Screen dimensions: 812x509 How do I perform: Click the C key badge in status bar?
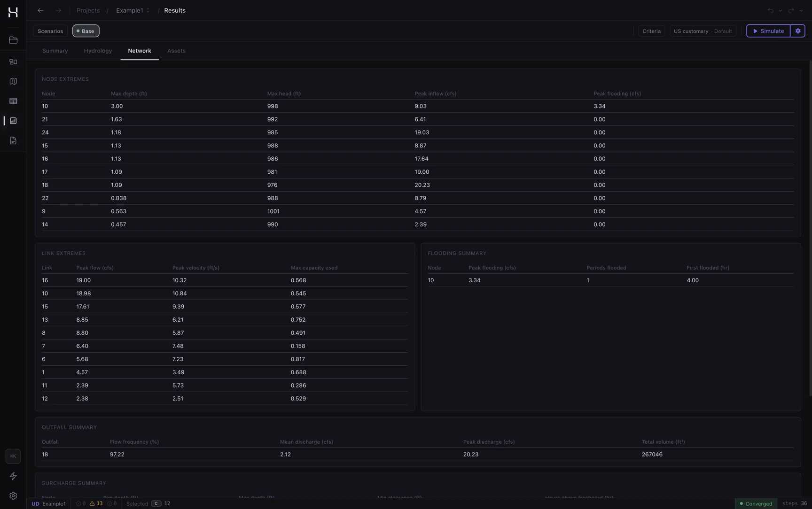click(x=156, y=503)
